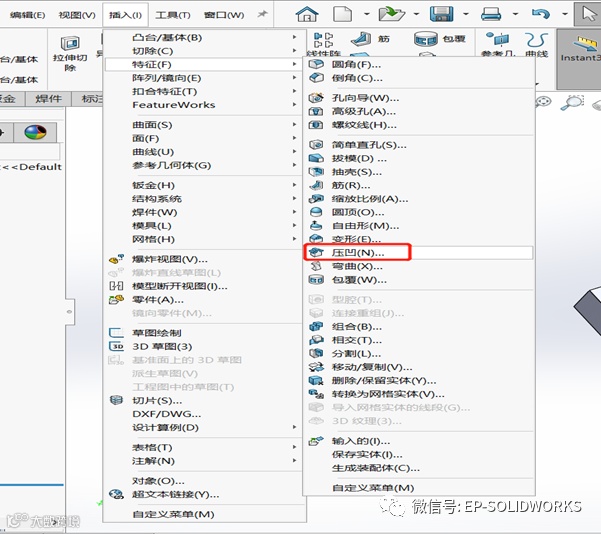Select 超文本链接(Y) hyperlink entry
Screen dimensions: 601x534
(x=205, y=495)
